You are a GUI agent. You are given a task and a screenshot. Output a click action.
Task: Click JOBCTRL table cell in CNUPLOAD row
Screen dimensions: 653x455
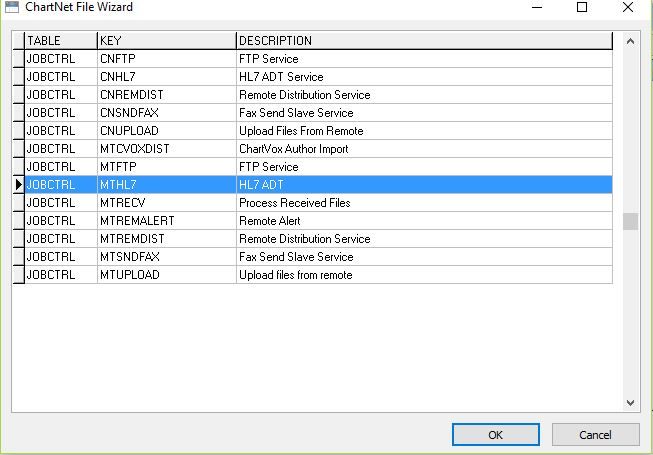[x=61, y=131]
